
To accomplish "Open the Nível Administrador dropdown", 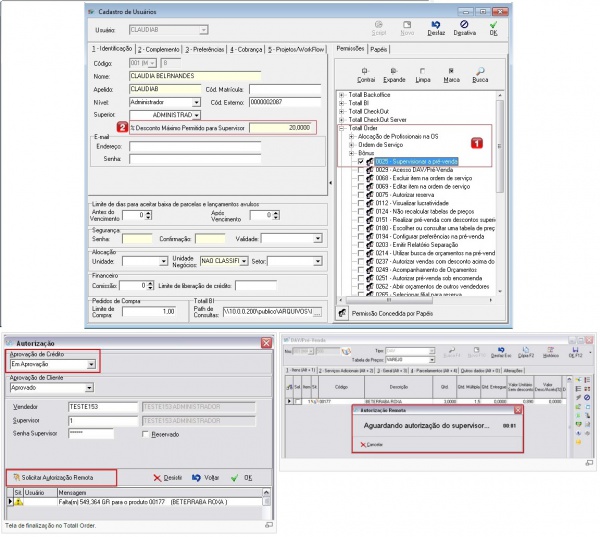I will click(x=196, y=102).
